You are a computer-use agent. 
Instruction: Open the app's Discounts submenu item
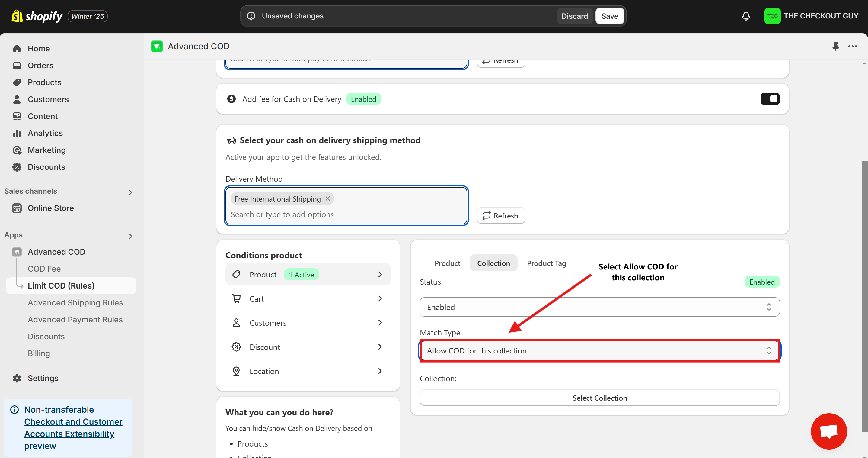point(46,336)
